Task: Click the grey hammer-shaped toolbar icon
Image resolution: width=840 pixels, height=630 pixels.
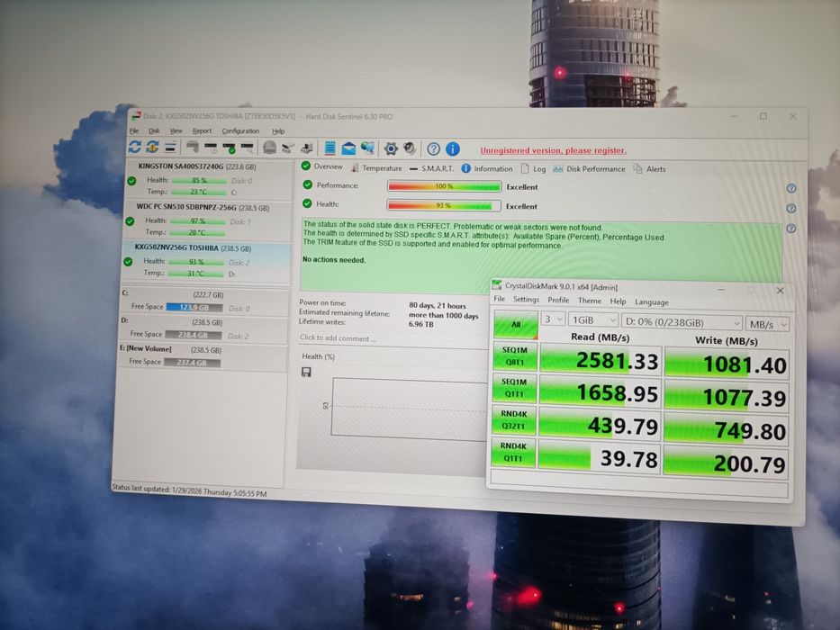Action: click(x=193, y=147)
